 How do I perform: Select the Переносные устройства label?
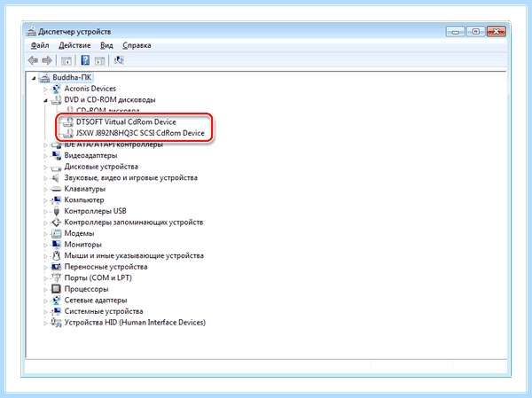pyautogui.click(x=106, y=267)
